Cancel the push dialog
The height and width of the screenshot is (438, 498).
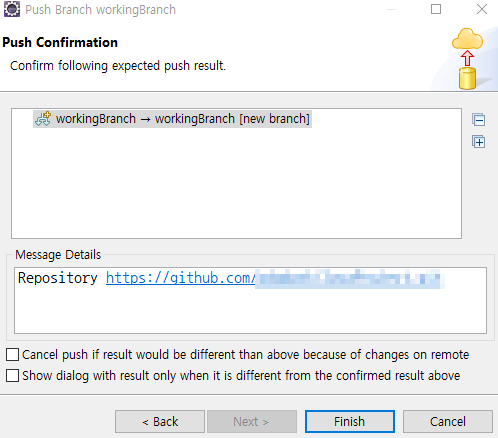pos(448,422)
